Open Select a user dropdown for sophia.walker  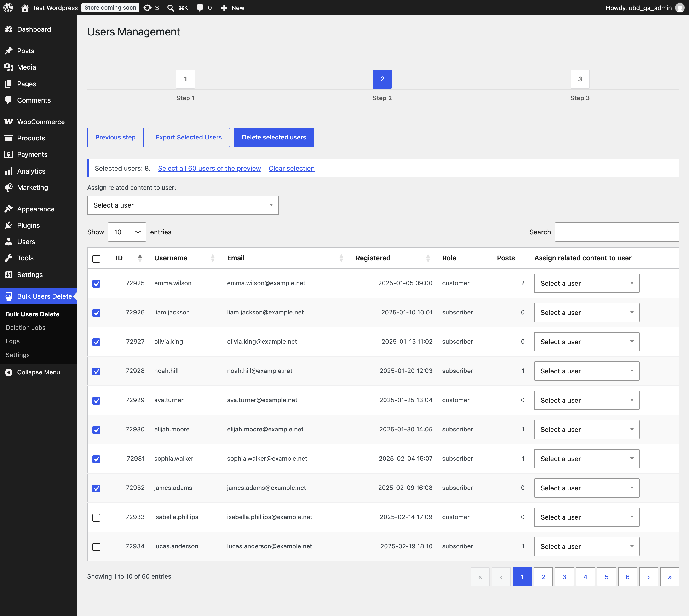pos(586,459)
